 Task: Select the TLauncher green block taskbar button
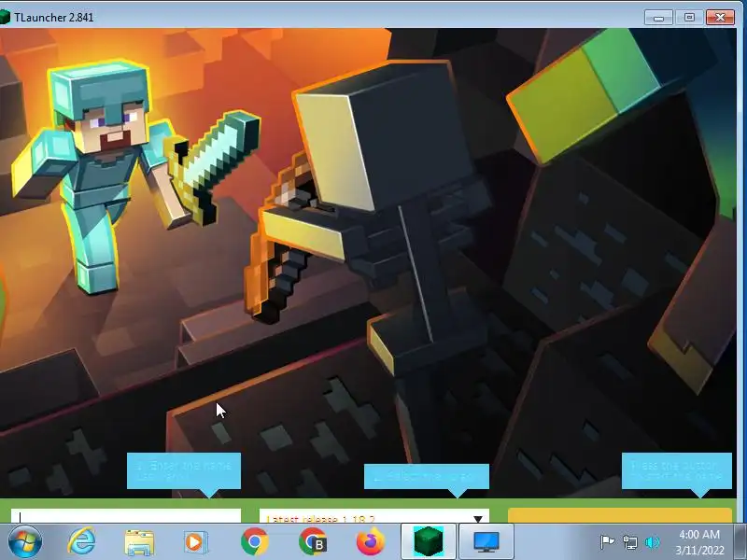coord(429,541)
